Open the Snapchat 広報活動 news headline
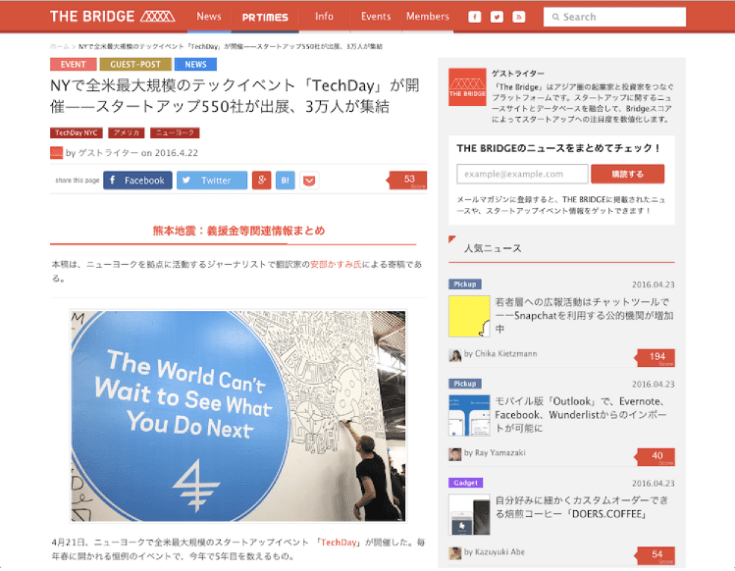Viewport: 735px width, 571px height. point(584,316)
